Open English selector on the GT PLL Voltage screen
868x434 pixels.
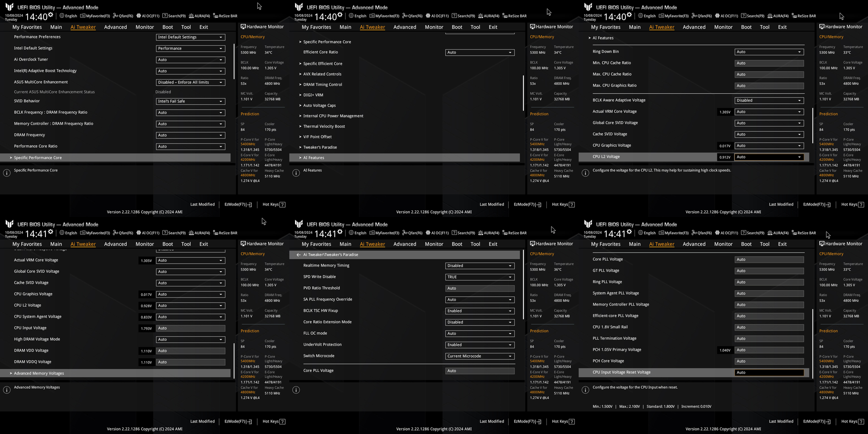[x=647, y=233]
